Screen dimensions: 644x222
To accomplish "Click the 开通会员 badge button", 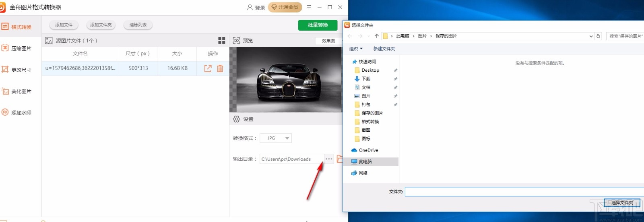I will click(285, 7).
